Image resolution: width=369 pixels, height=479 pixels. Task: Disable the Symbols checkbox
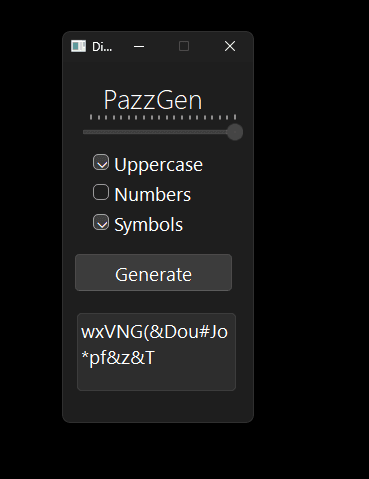[101, 222]
